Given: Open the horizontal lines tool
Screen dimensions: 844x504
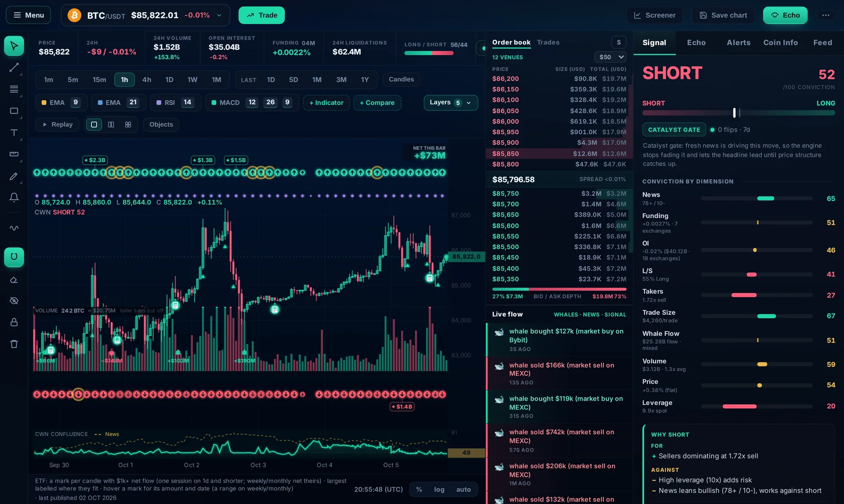Looking at the screenshot, I should coord(14,89).
